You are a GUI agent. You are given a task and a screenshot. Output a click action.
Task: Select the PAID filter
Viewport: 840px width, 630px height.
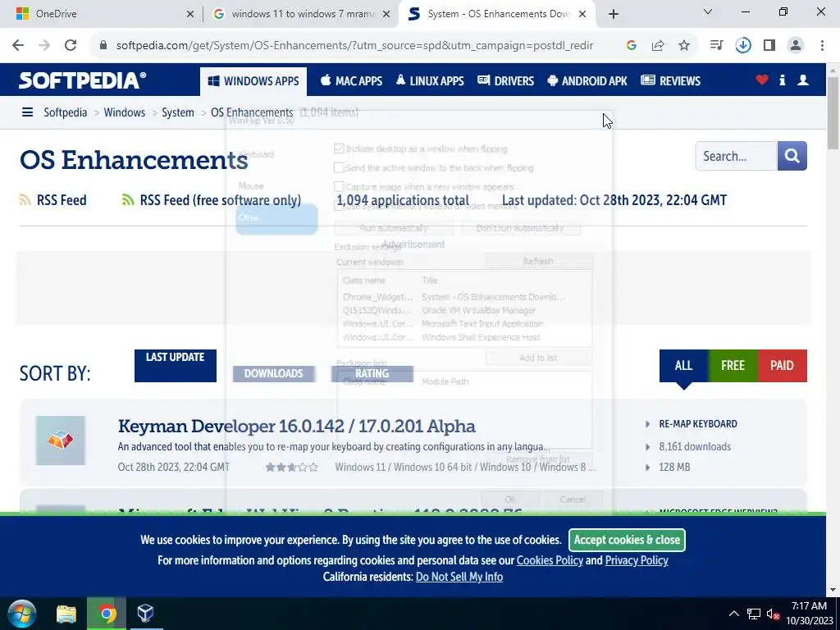coord(782,366)
